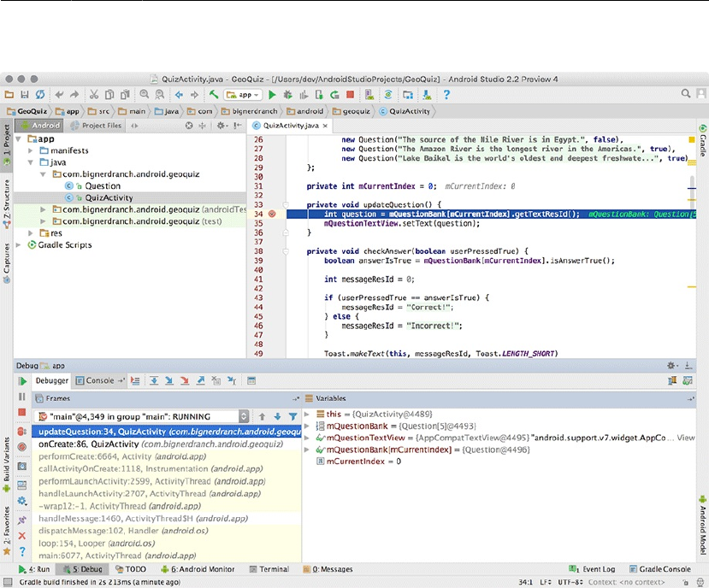Resume program with green play icon in Debug panel

tap(22, 381)
